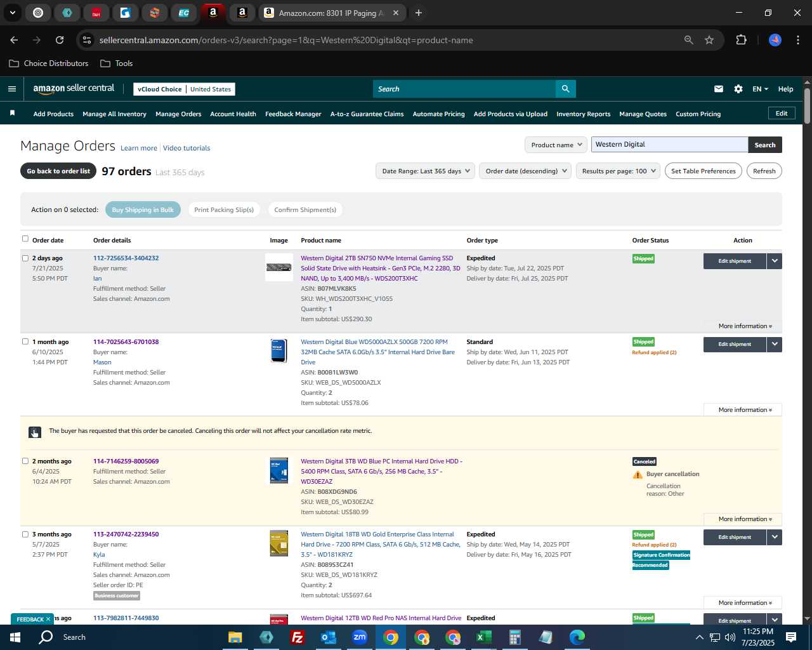Click the Western Digital search input field
812x650 pixels.
click(669, 145)
